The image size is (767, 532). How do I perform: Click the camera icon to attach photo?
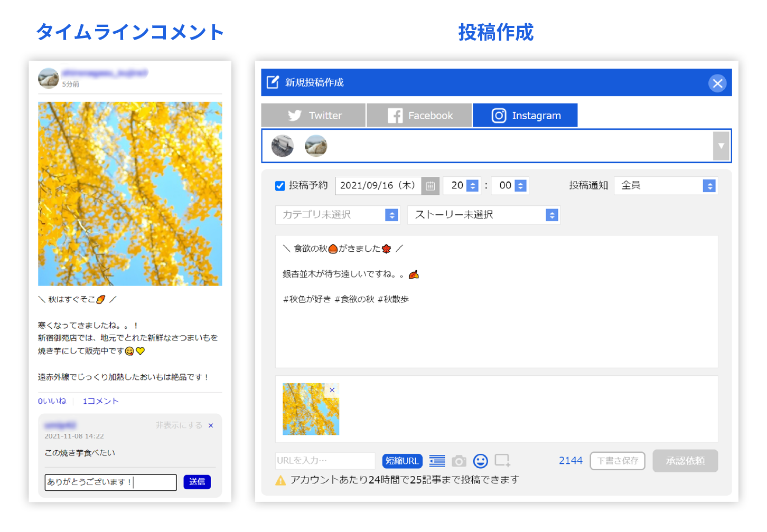[x=459, y=461]
